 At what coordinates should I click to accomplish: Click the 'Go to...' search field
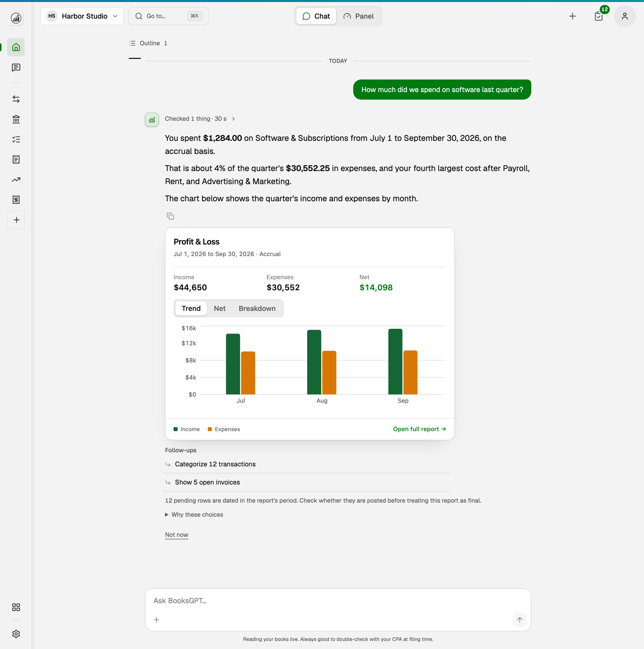[168, 16]
